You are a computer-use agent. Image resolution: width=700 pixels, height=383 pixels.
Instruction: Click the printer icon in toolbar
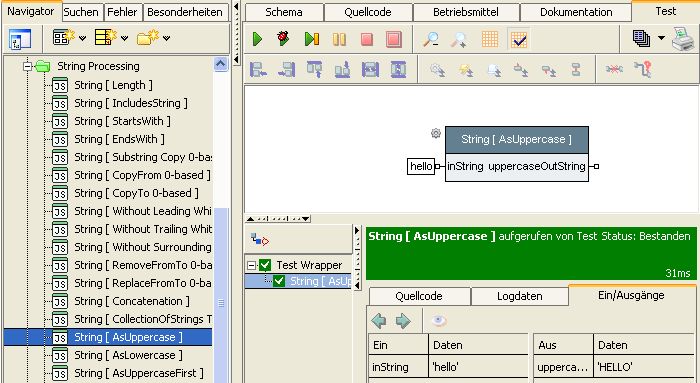683,39
